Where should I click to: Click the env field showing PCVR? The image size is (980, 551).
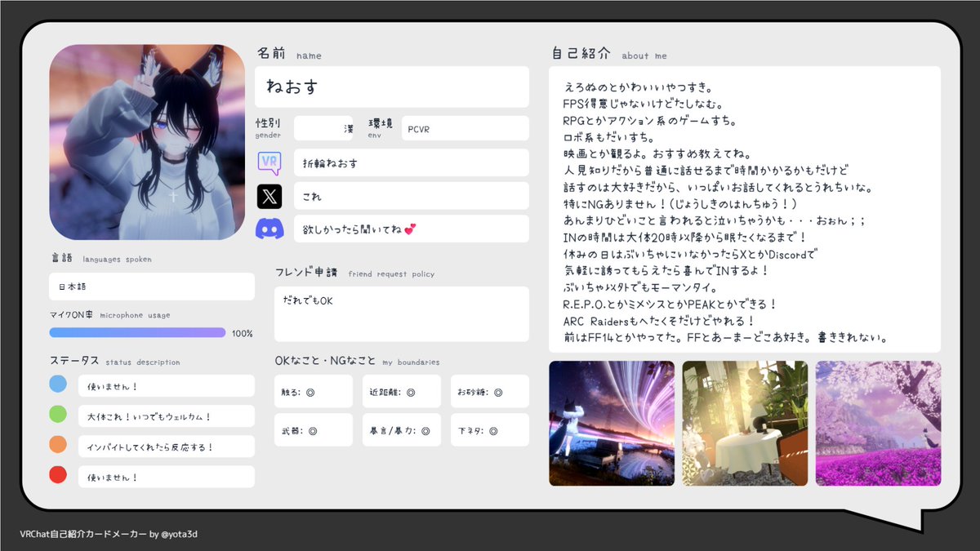[464, 128]
